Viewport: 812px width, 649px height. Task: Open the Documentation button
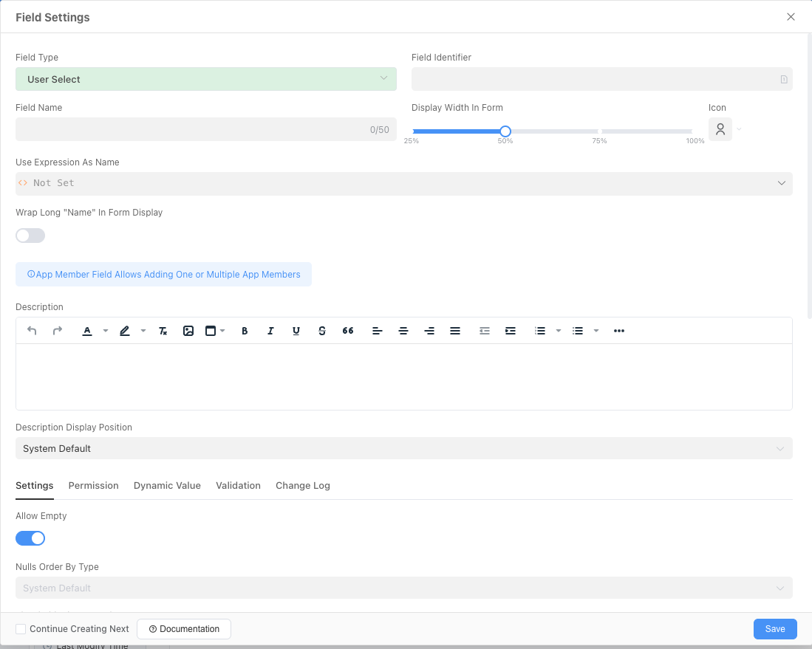point(184,629)
